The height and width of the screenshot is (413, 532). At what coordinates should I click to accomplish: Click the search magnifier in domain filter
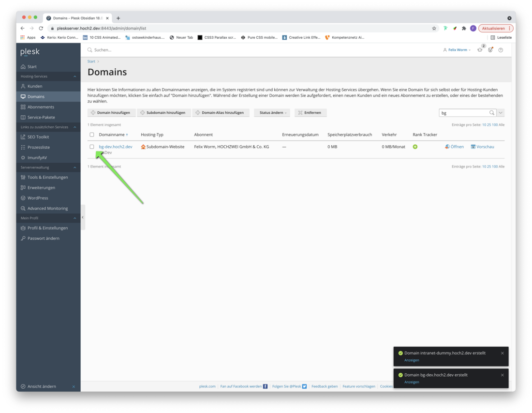click(x=492, y=113)
